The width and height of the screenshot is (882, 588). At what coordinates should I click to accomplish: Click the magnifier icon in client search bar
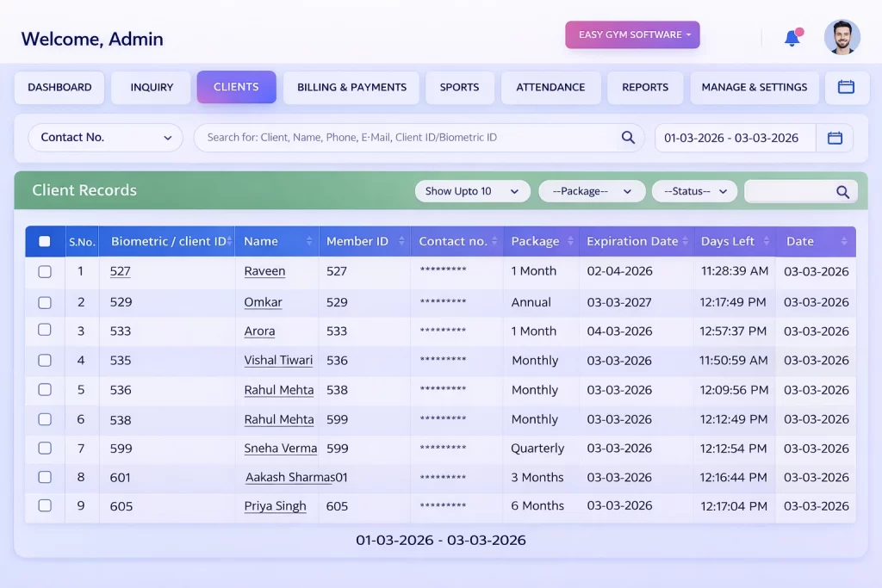point(628,137)
